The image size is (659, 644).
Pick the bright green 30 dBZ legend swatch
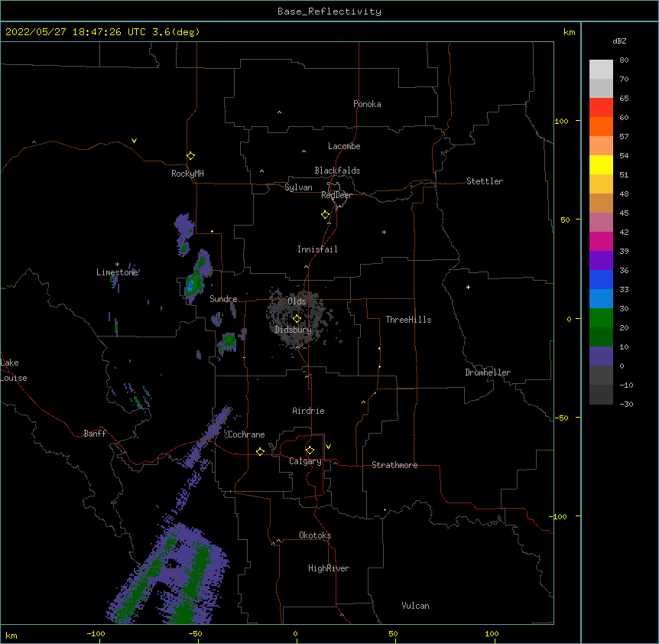click(601, 318)
